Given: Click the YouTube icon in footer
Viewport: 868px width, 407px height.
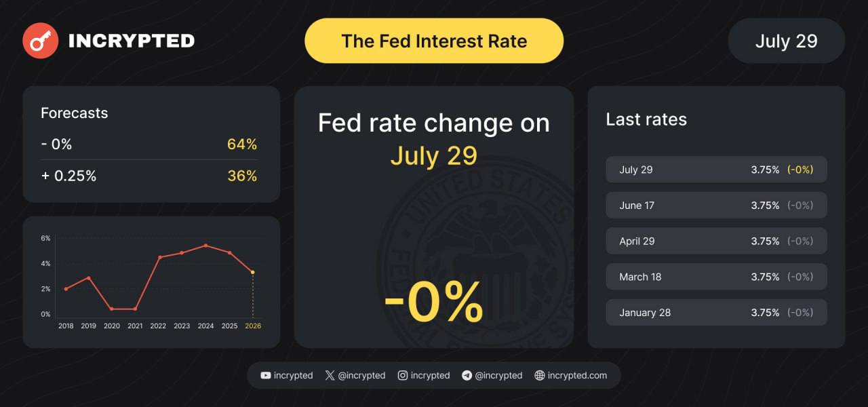Looking at the screenshot, I should coord(265,375).
